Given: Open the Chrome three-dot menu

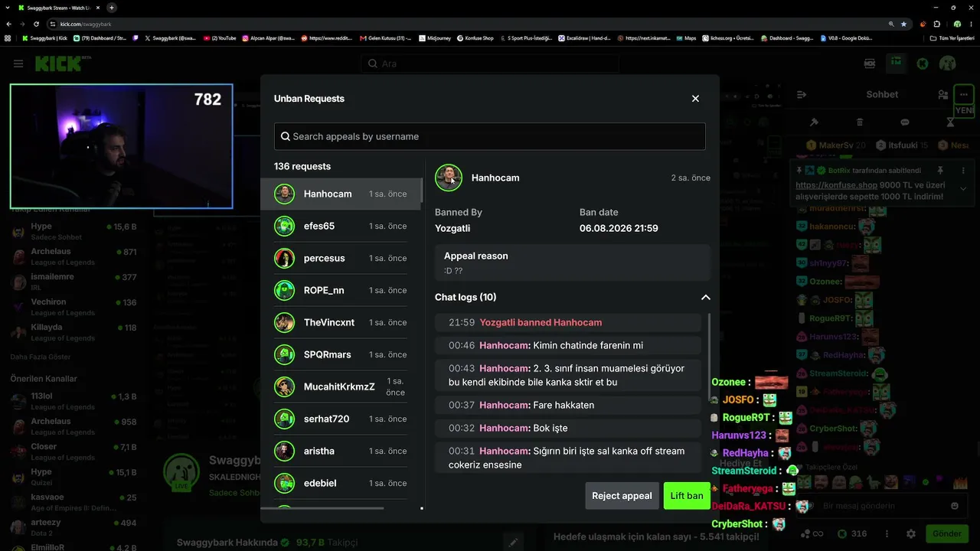Looking at the screenshot, I should pos(972,24).
